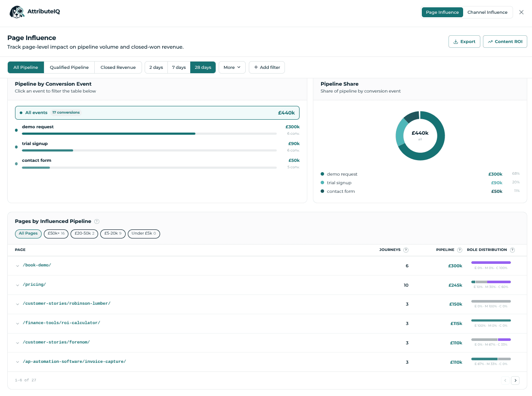Set date range to 2 days
Image resolution: width=532 pixels, height=396 pixels.
pyautogui.click(x=156, y=67)
